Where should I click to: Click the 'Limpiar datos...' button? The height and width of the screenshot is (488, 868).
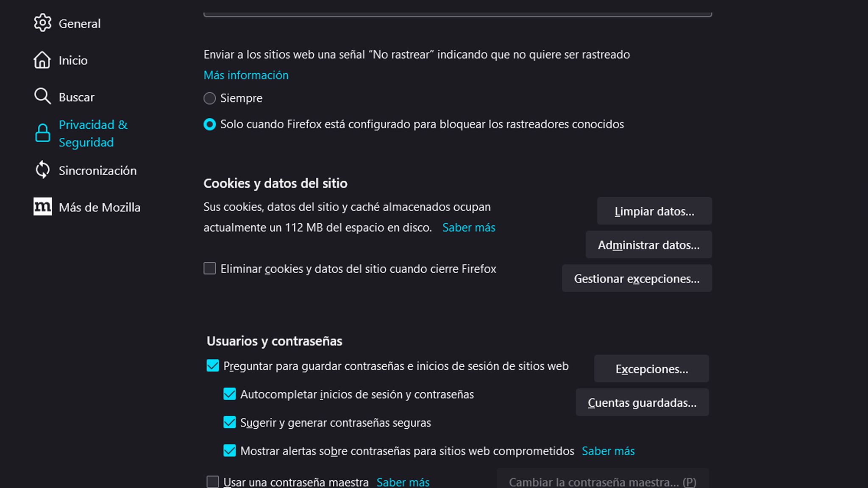coord(654,211)
